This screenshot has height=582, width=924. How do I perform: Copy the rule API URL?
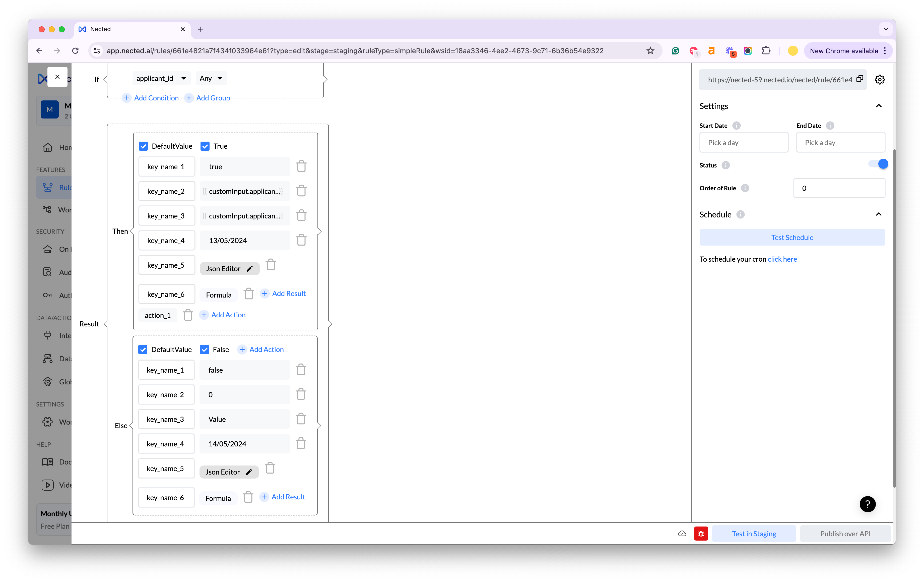tap(860, 79)
